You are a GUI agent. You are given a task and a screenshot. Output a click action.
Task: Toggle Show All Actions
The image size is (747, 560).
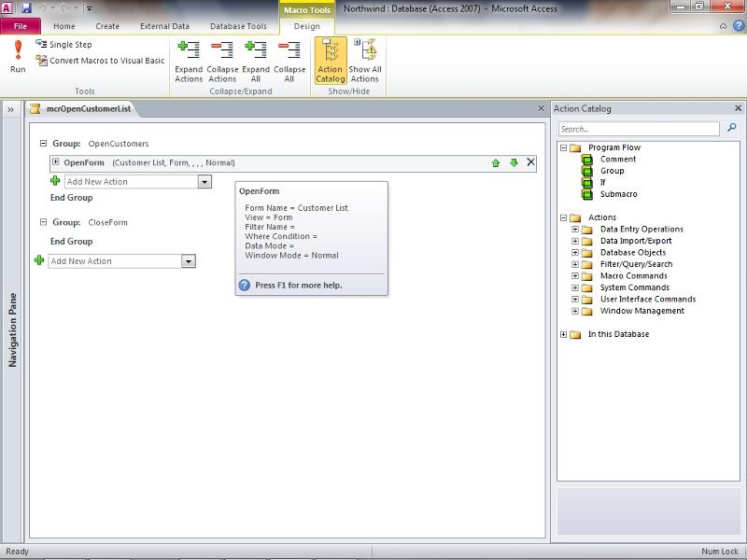click(365, 62)
